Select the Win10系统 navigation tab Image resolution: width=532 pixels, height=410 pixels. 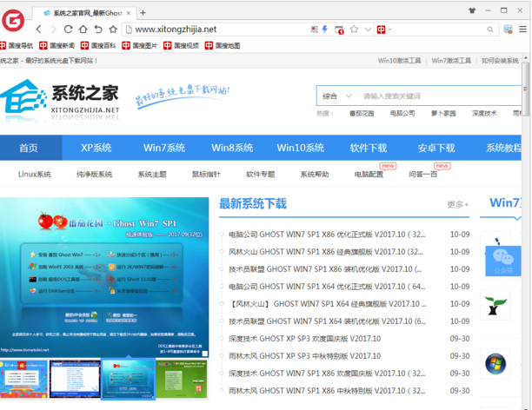(x=300, y=148)
